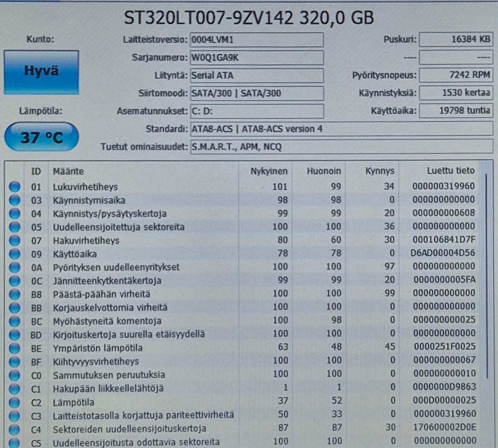Click the Tuetut ominaisuudet S.M.A.R.T. field
Viewport: 498px width, 448px height.
[341, 147]
